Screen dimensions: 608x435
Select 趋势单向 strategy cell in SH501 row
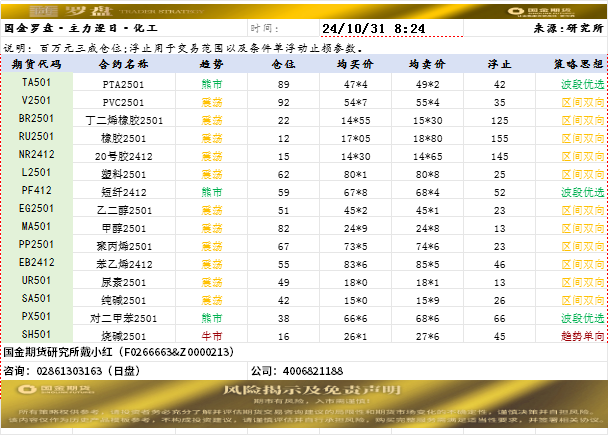pyautogui.click(x=572, y=336)
